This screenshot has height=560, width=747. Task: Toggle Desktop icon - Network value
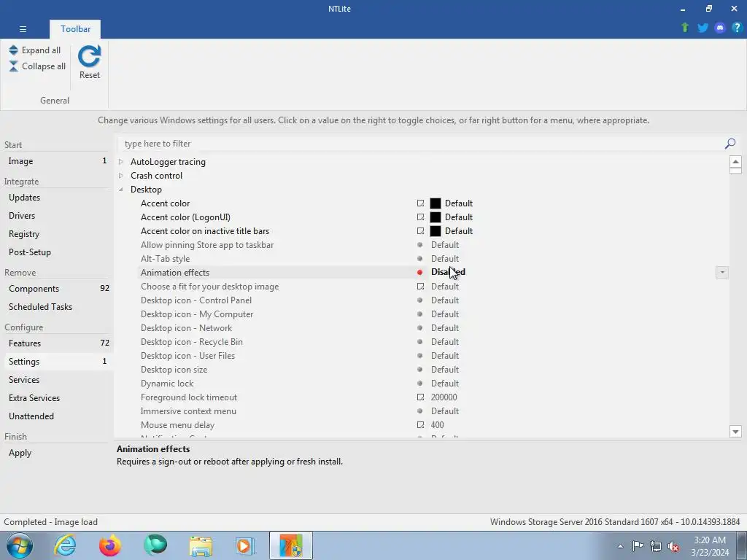[x=445, y=328]
